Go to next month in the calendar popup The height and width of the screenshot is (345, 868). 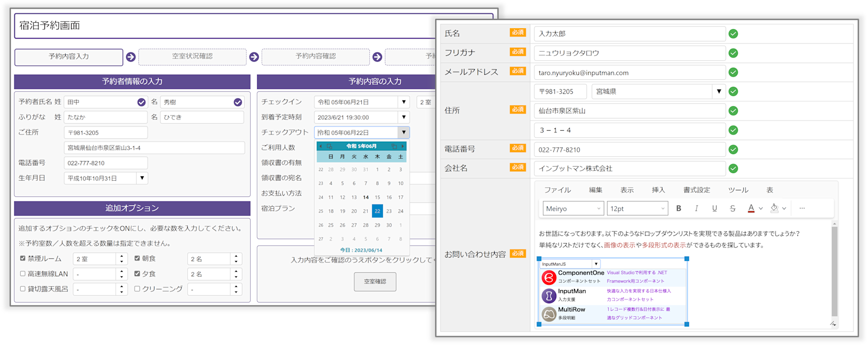click(x=403, y=146)
